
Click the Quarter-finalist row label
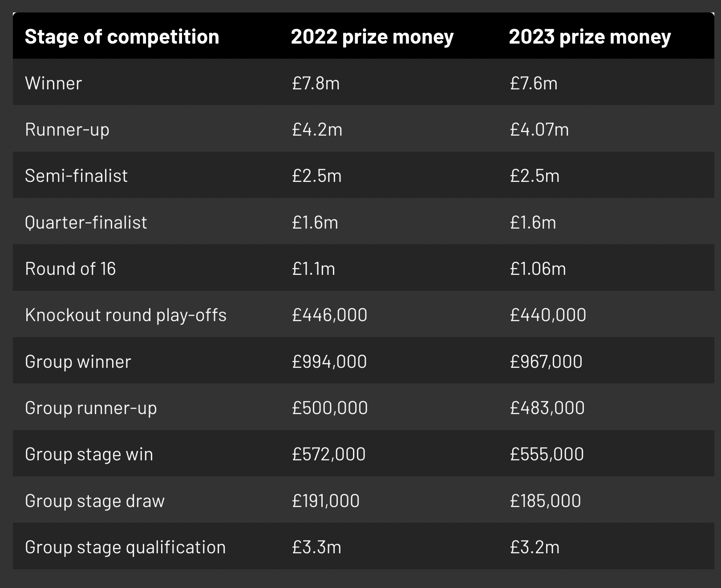86,222
